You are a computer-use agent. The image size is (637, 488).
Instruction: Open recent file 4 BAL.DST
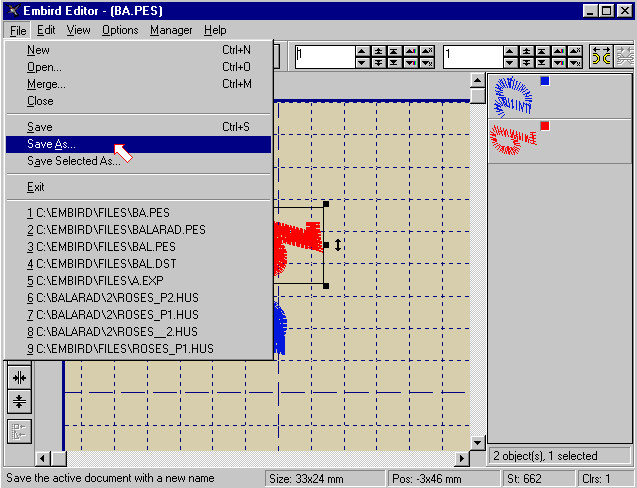pos(139,264)
